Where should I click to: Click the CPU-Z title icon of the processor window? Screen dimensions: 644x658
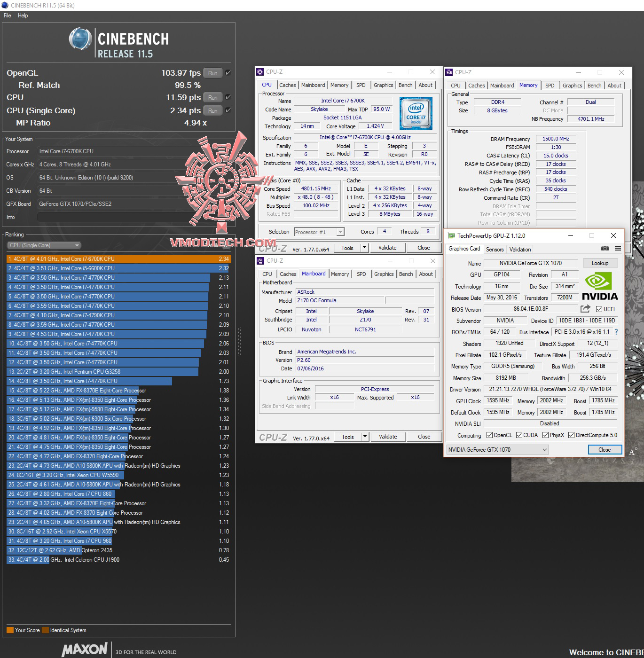coord(260,72)
